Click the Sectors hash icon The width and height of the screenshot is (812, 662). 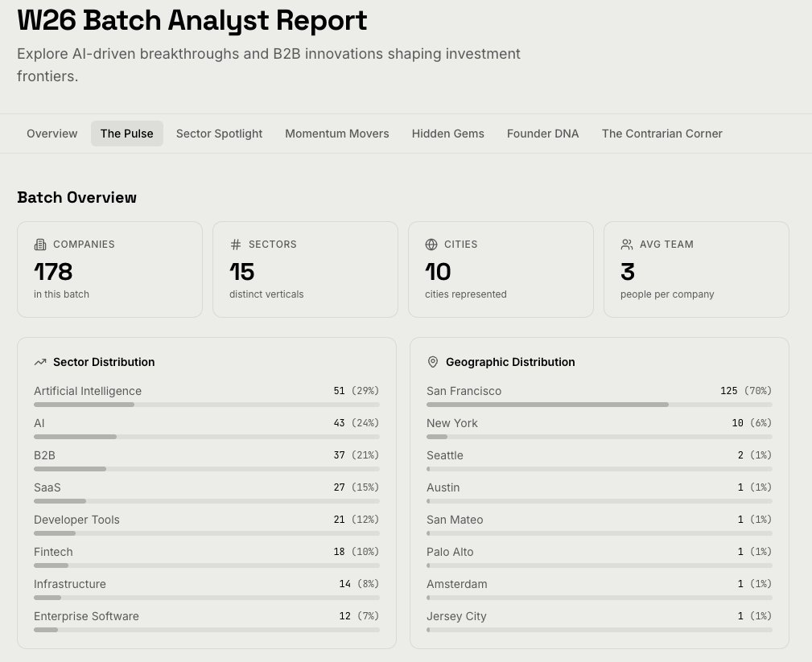(236, 245)
